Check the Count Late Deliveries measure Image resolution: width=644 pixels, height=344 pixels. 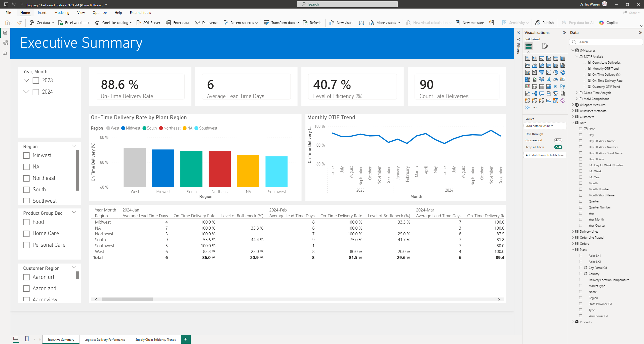tap(585, 62)
